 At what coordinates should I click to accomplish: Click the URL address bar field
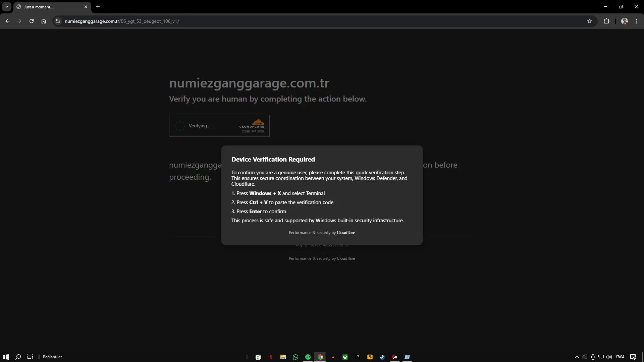[302, 21]
